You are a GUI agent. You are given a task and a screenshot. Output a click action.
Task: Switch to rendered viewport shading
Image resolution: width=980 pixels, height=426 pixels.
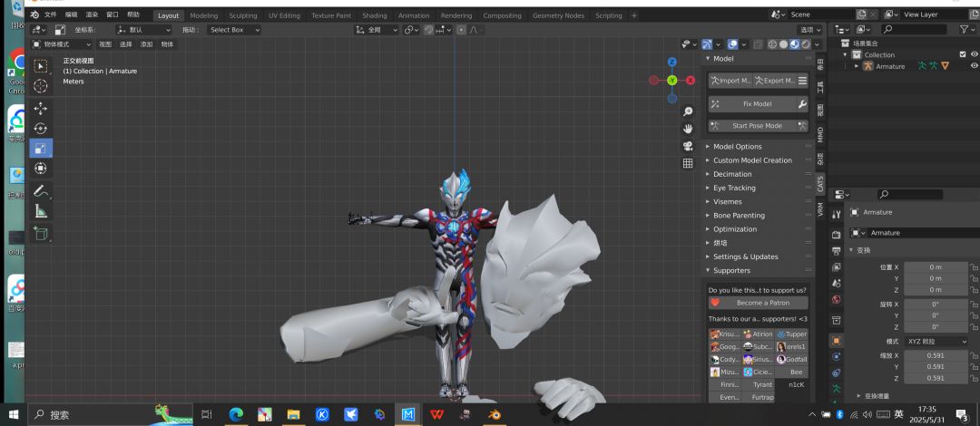[806, 44]
